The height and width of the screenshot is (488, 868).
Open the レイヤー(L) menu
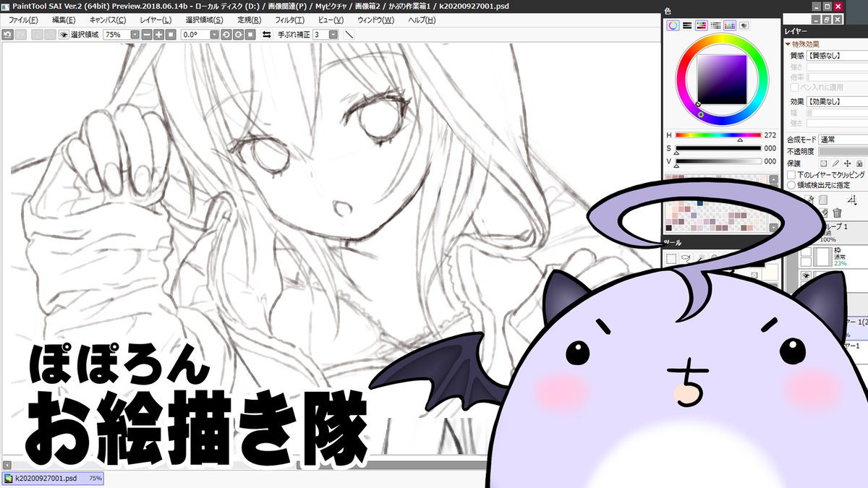tap(156, 20)
